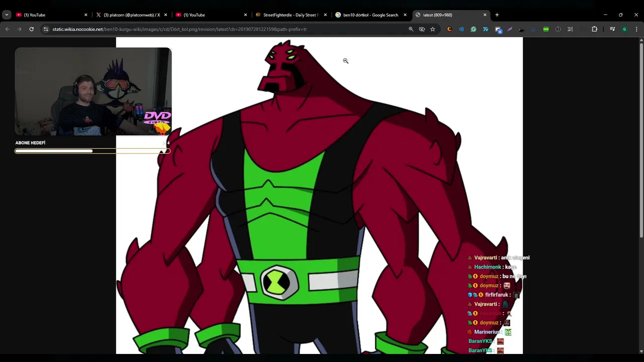Switch to the platcorn (@platcornweb) / X tab
Screen dimensions: 644x362
(131, 15)
